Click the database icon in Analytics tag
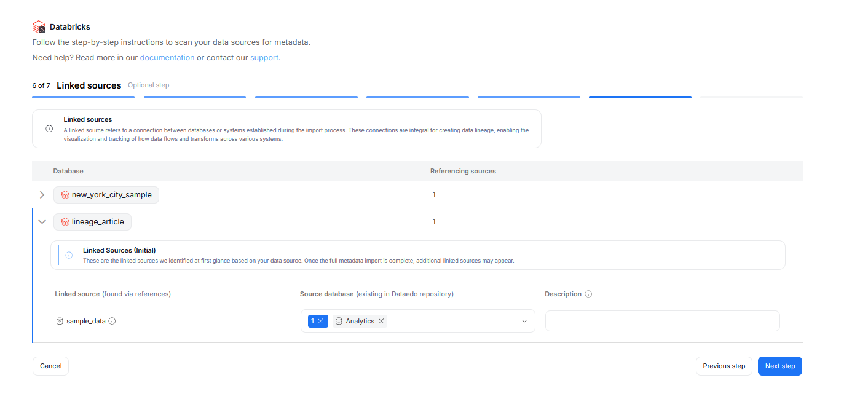 coord(339,321)
